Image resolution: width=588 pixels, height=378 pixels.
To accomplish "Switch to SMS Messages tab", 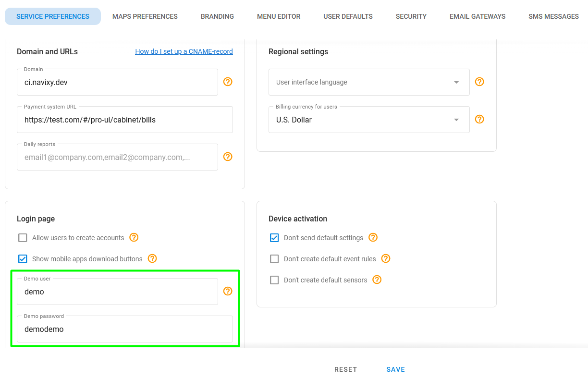I will 553,16.
